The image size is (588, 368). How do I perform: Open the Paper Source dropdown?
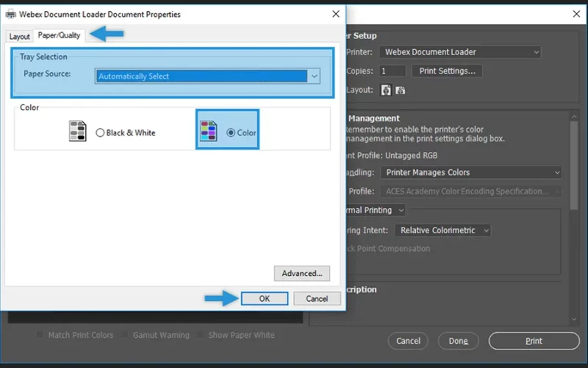pyautogui.click(x=207, y=77)
